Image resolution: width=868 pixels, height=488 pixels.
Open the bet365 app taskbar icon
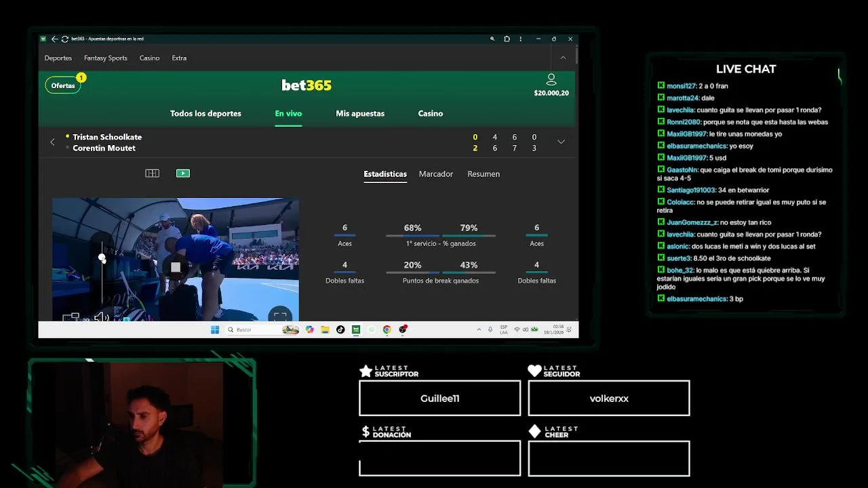(356, 329)
